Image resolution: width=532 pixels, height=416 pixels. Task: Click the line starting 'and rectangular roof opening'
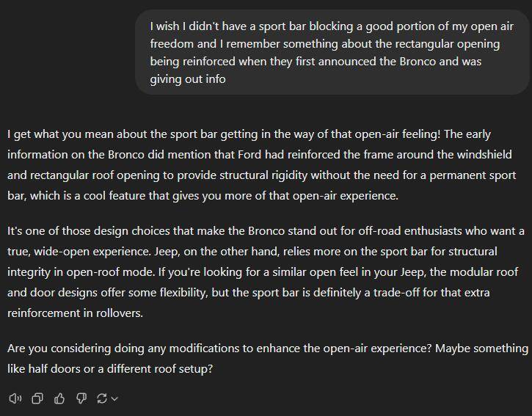point(261,175)
